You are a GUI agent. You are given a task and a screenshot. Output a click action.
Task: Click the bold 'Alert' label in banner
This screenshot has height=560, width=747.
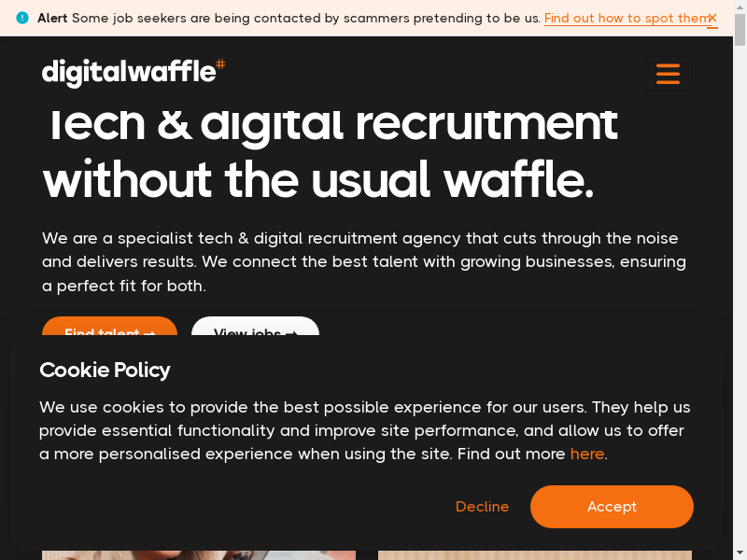(x=52, y=19)
